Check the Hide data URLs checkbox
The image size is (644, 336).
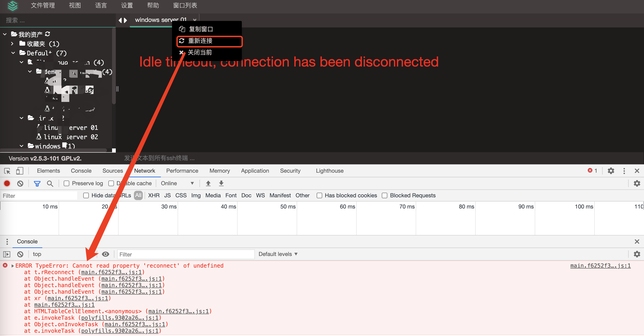(86, 195)
